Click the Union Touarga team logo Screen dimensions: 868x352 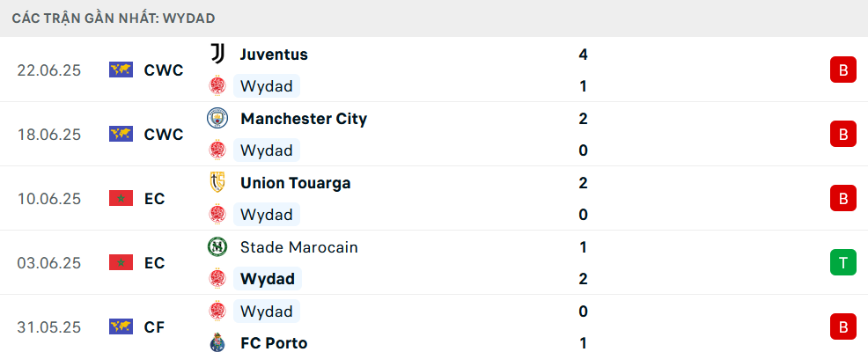point(217,183)
